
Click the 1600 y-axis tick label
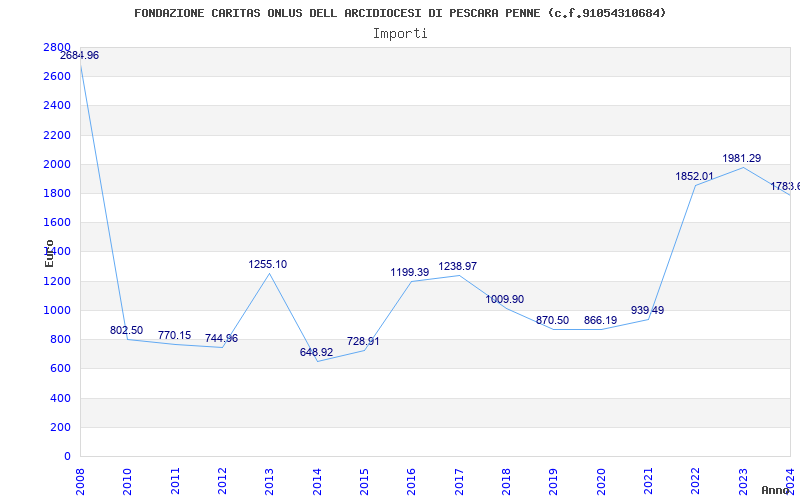(x=57, y=222)
